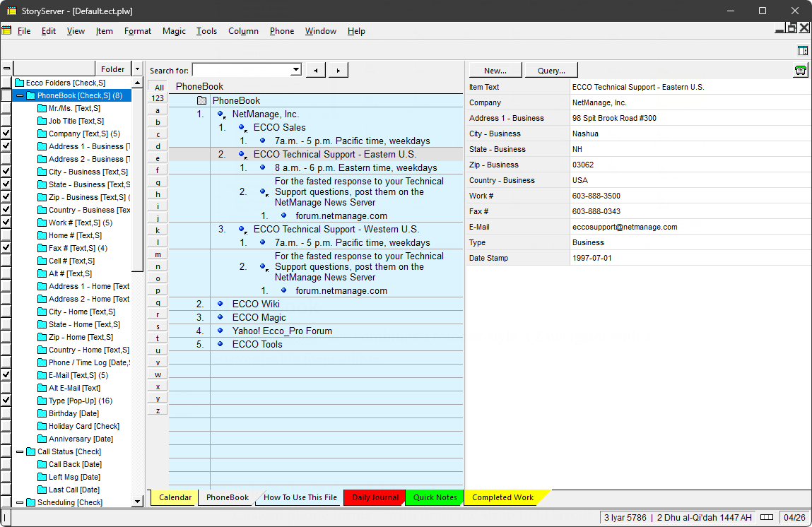Switch to the Completed Work tab
This screenshot has width=812, height=527.
(x=503, y=497)
